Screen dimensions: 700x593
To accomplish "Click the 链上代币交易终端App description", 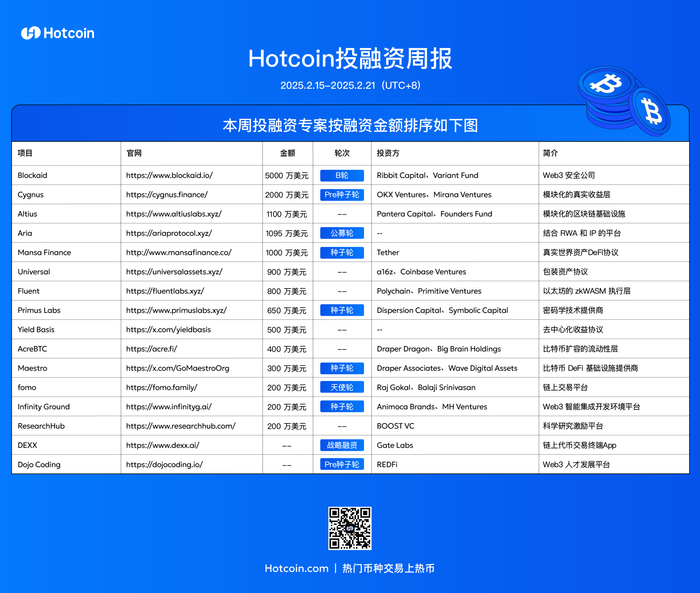I will [x=580, y=445].
